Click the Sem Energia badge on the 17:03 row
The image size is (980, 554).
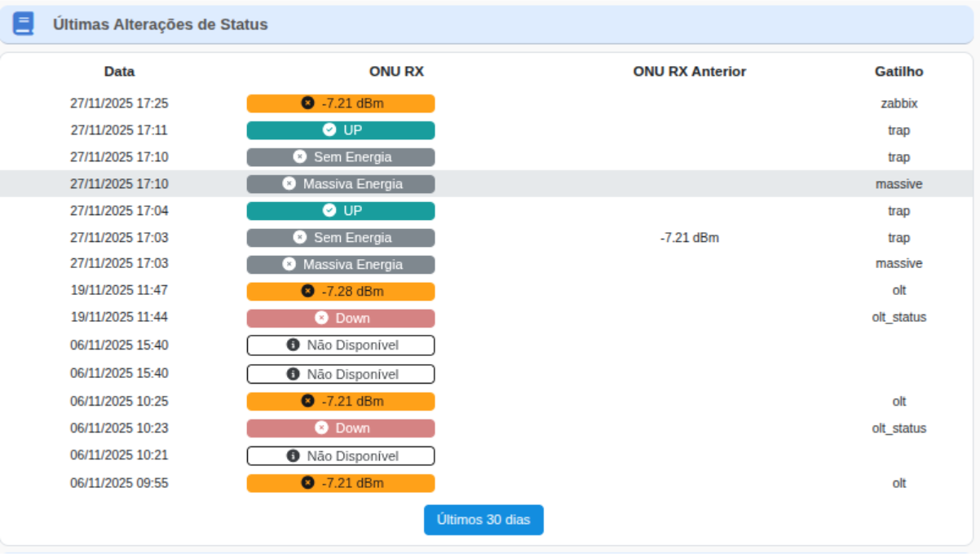click(x=341, y=238)
